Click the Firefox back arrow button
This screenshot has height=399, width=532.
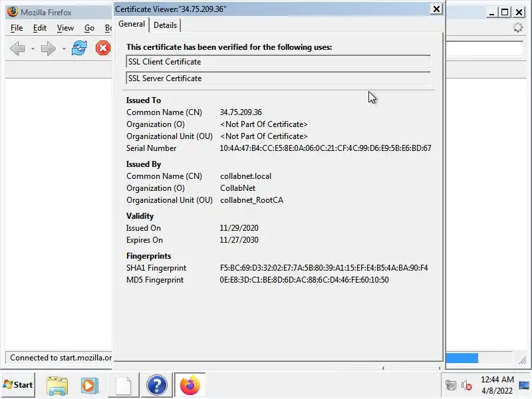tap(18, 49)
